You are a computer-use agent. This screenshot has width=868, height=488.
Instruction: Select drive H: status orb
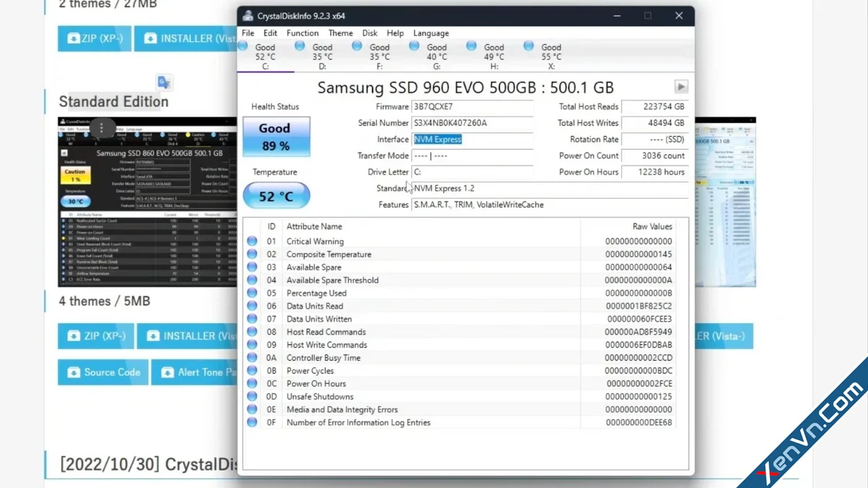(471, 46)
